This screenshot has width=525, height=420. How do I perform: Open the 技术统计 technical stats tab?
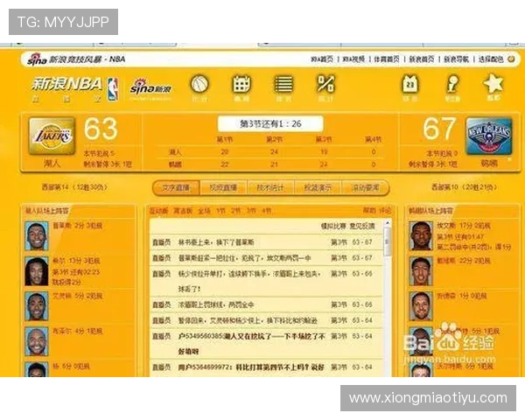pos(270,187)
